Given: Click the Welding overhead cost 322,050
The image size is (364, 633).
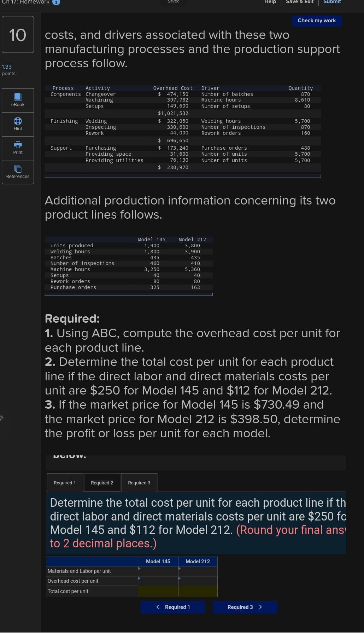Looking at the screenshot, I should tap(177, 121).
